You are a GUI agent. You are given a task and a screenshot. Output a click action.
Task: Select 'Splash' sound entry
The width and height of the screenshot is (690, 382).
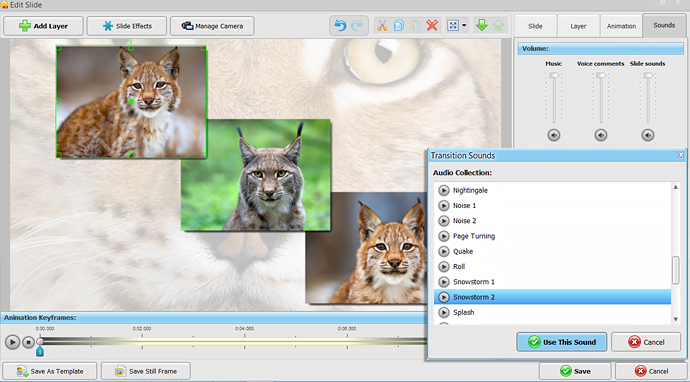[x=553, y=312]
